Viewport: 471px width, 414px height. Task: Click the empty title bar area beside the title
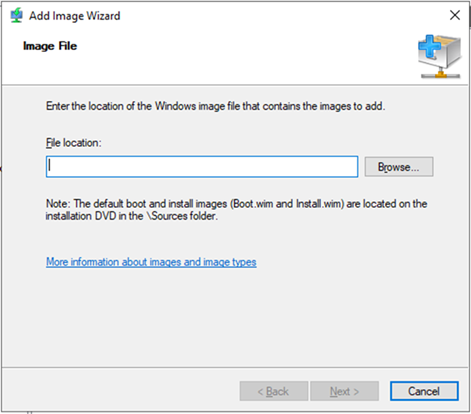[x=283, y=15]
